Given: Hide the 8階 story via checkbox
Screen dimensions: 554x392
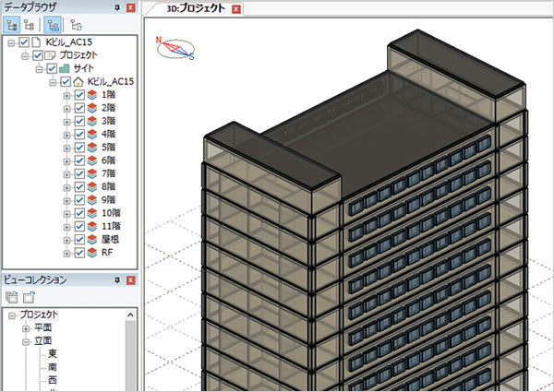Looking at the screenshot, I should pos(79,187).
